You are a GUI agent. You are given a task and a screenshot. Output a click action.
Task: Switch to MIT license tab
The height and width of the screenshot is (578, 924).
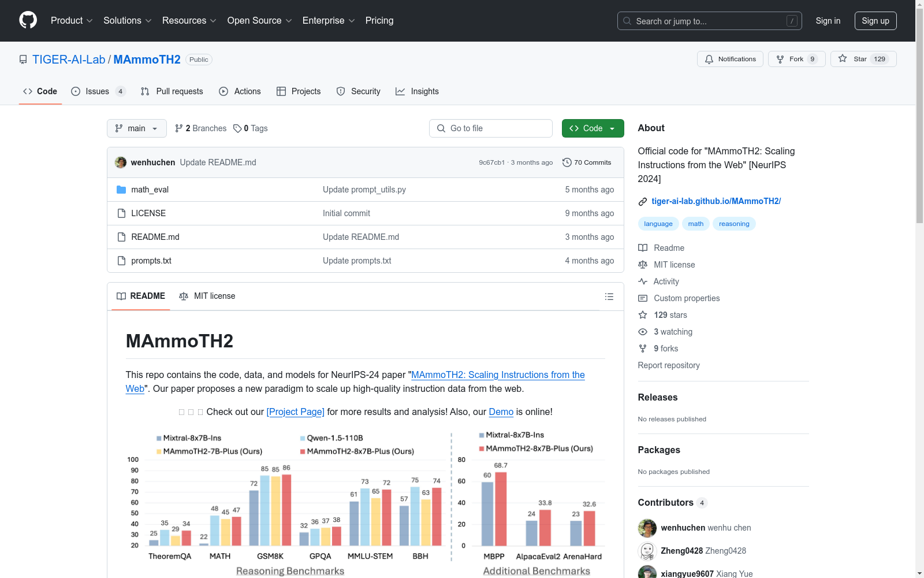coord(207,296)
